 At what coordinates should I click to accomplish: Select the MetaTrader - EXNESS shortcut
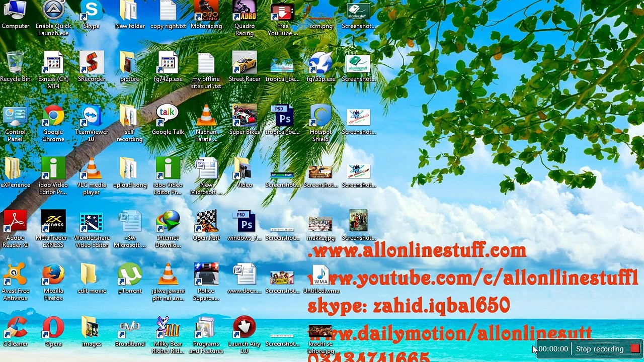coord(53,230)
